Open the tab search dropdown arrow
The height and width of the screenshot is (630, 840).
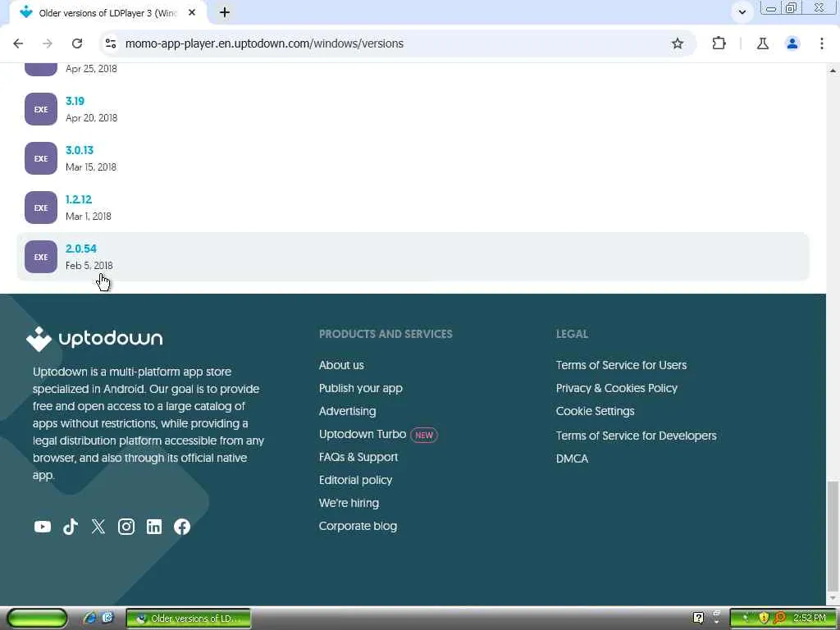coord(742,11)
